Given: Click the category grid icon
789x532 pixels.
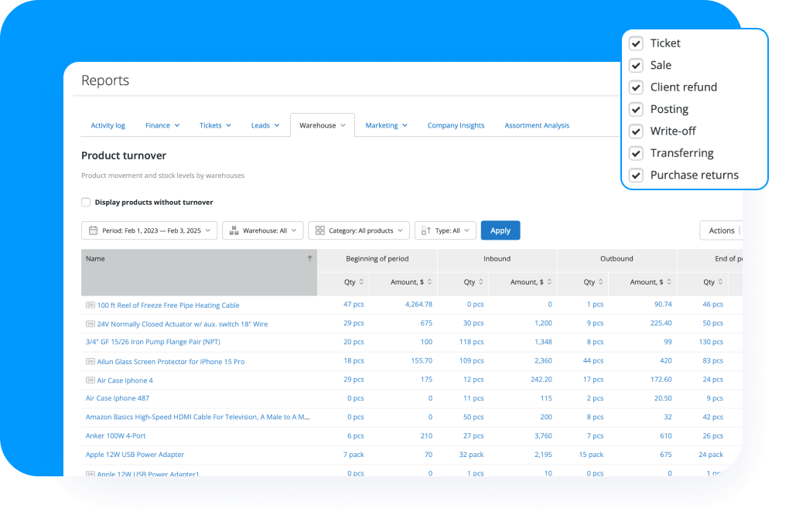Looking at the screenshot, I should [x=319, y=230].
